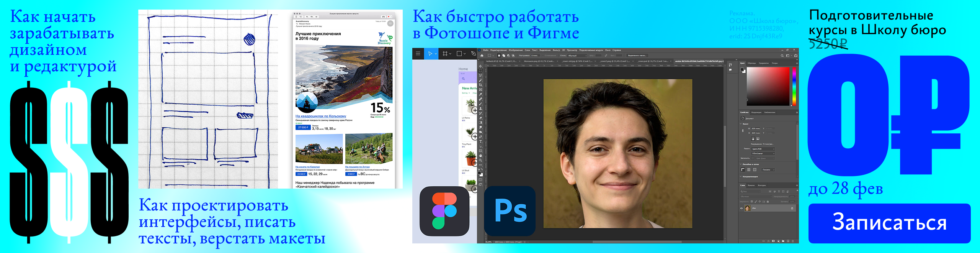This screenshot has height=253, width=980.
Task: Toggle visibility of the Фон layer
Action: (x=741, y=208)
